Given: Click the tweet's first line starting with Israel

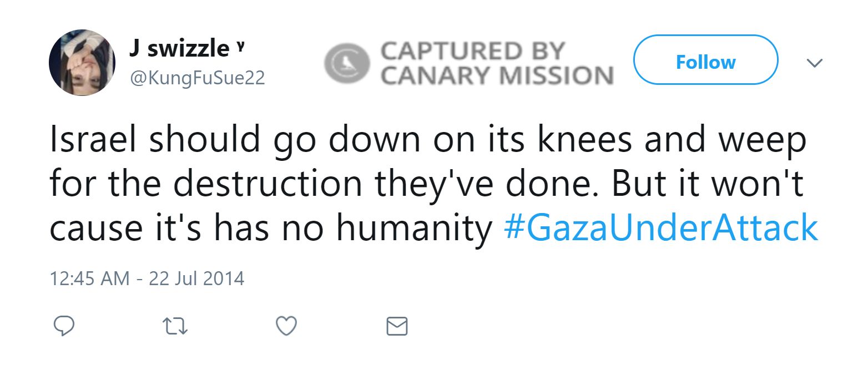Looking at the screenshot, I should [x=427, y=139].
